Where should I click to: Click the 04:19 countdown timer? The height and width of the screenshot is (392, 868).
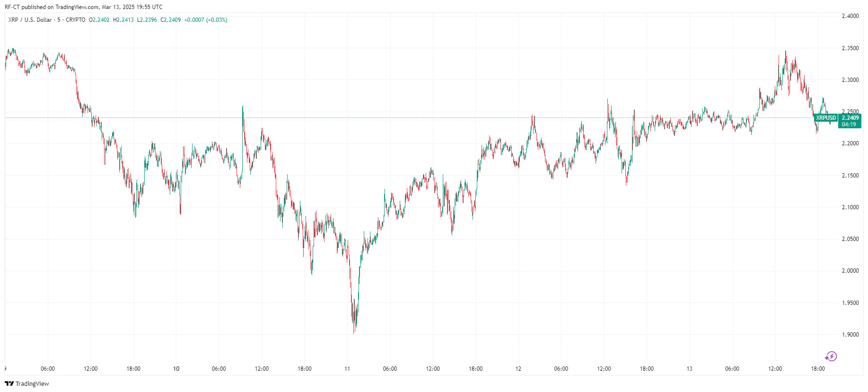coord(849,125)
